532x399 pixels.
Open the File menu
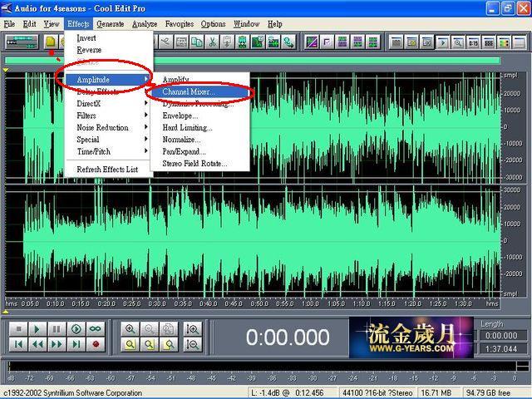(x=9, y=24)
